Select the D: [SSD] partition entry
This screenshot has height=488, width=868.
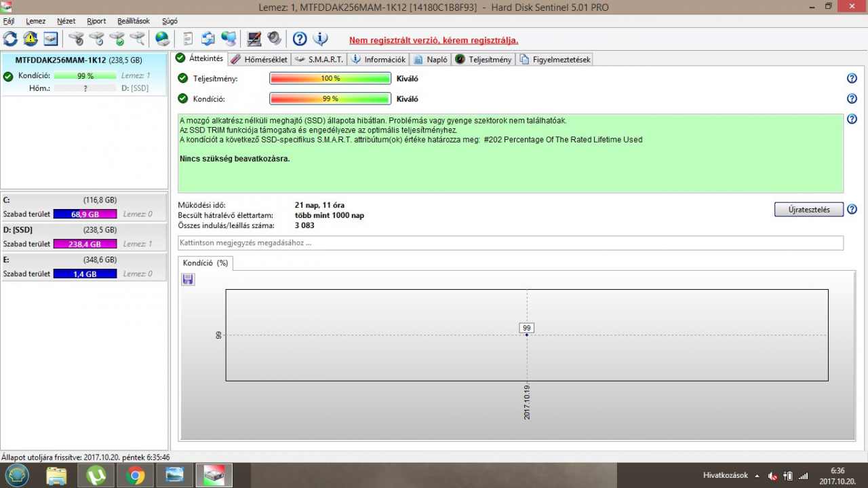point(85,237)
